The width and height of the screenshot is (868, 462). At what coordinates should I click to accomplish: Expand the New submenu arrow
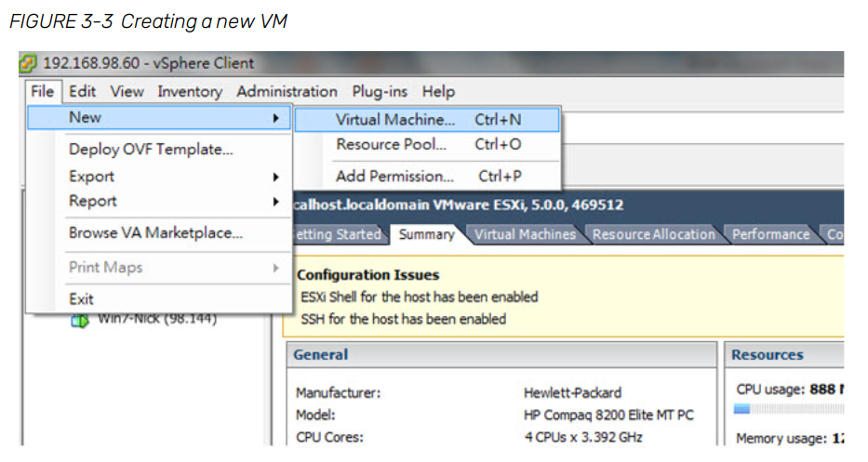(x=275, y=118)
